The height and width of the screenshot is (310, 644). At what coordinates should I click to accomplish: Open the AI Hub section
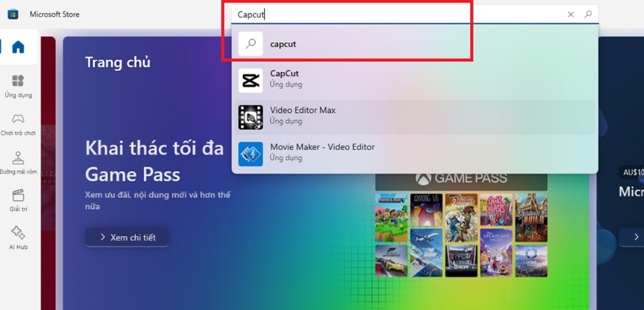pyautogui.click(x=18, y=238)
